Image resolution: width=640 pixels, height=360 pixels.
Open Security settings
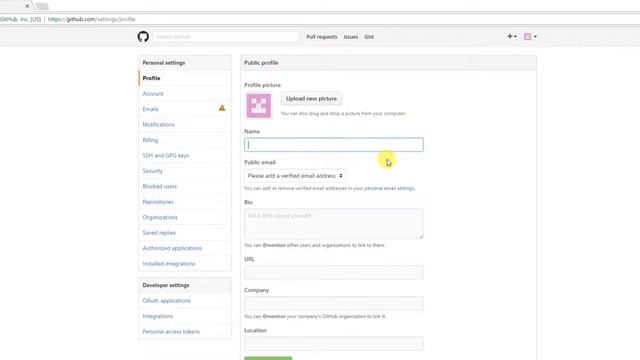pos(185,171)
